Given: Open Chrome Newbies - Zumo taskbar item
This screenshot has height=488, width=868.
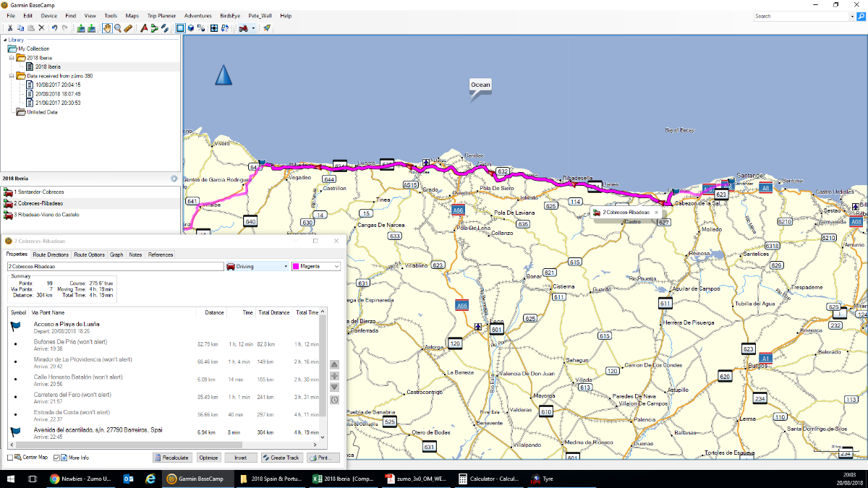Looking at the screenshot, I should [x=81, y=479].
